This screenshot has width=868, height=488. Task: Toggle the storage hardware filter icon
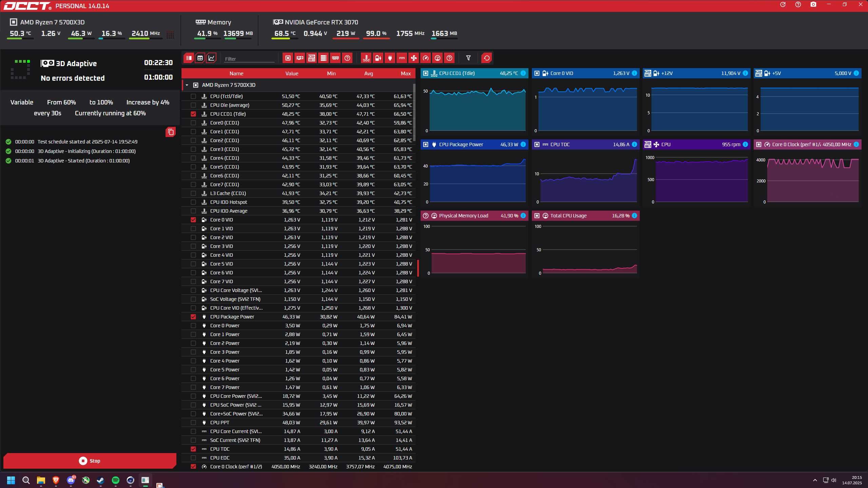(324, 58)
